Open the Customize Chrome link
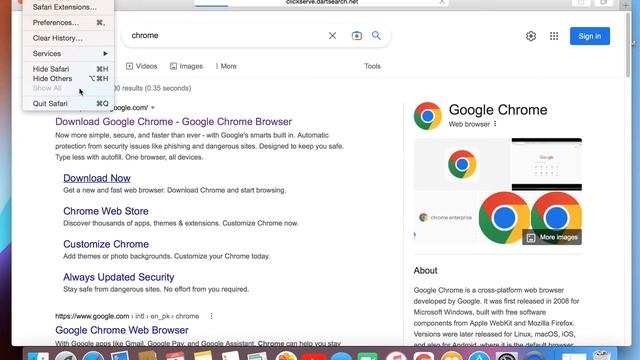Image resolution: width=640 pixels, height=360 pixels. coord(106,244)
